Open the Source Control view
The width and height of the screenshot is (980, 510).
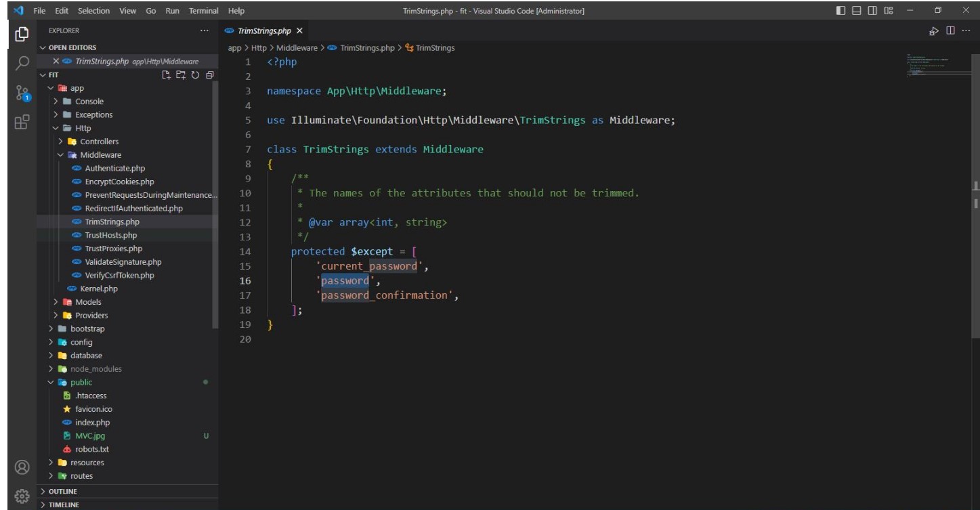coord(22,93)
